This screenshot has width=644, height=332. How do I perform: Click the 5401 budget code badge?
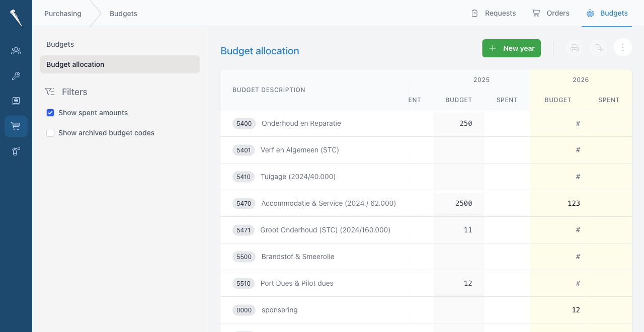[x=244, y=150]
